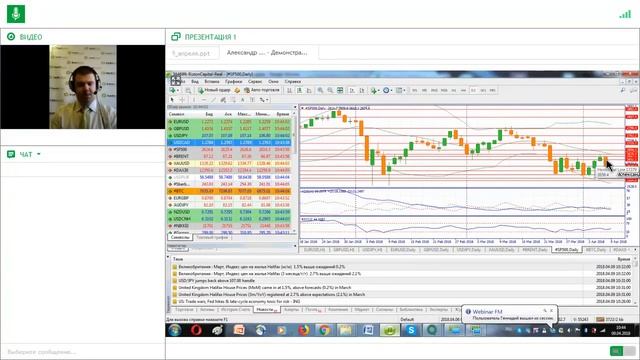
Task: Click the Новый ордер button
Action: point(214,90)
